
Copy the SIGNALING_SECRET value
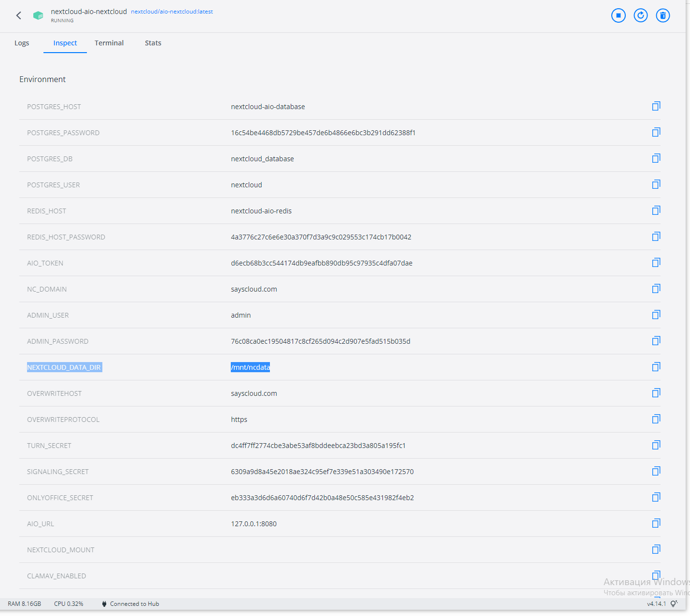pos(656,471)
